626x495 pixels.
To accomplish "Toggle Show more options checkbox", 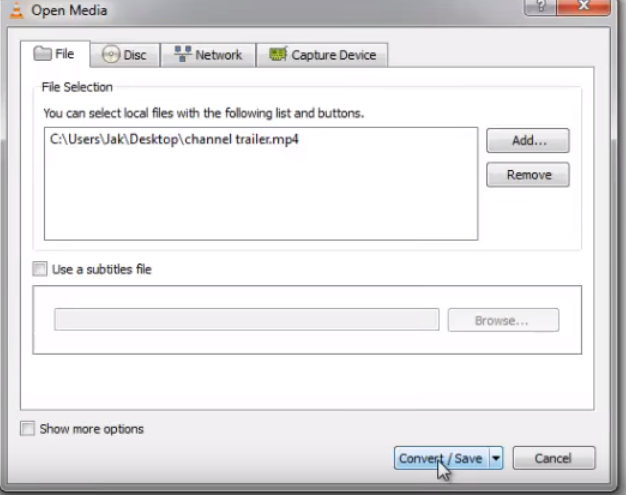I will click(28, 428).
